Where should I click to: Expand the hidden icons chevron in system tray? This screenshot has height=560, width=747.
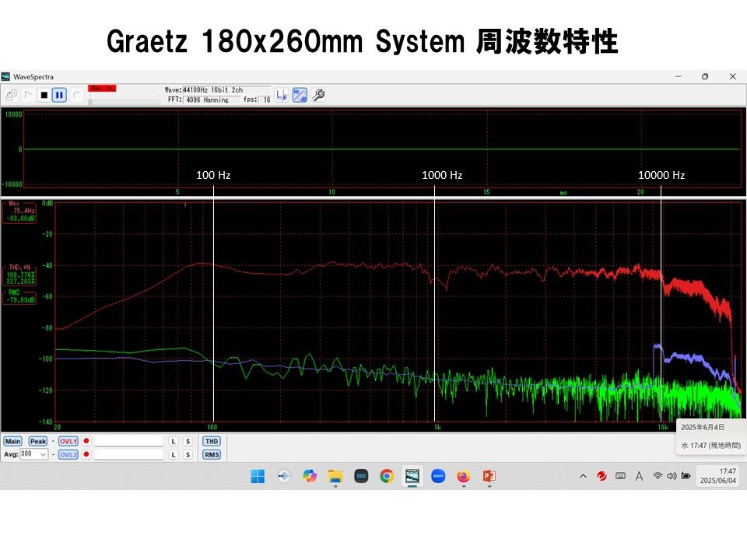[x=581, y=475]
